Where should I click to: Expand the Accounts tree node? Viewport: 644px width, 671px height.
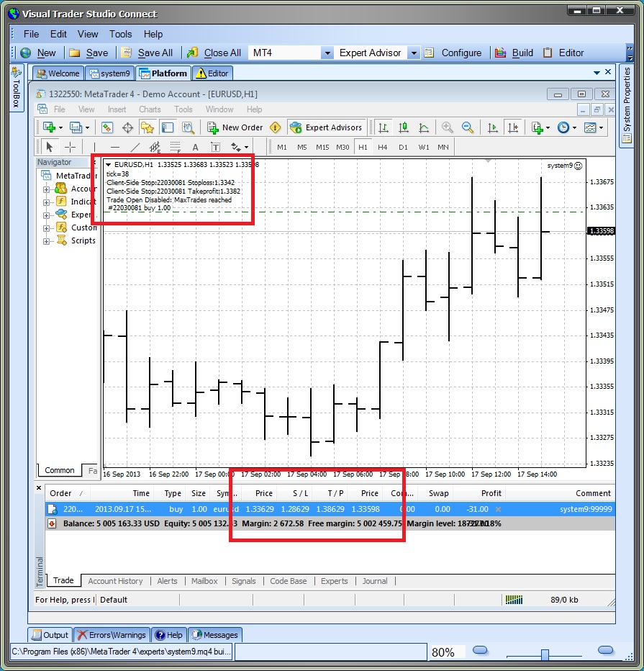(46, 189)
